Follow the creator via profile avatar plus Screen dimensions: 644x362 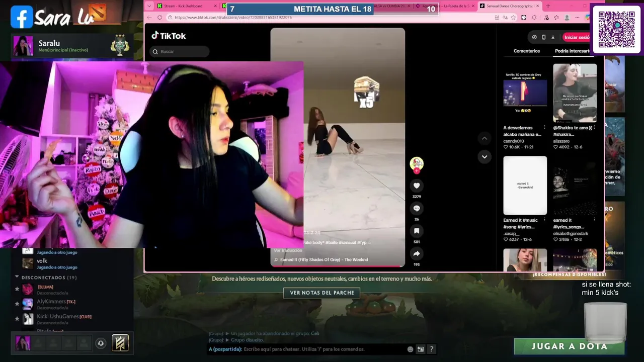click(x=417, y=171)
